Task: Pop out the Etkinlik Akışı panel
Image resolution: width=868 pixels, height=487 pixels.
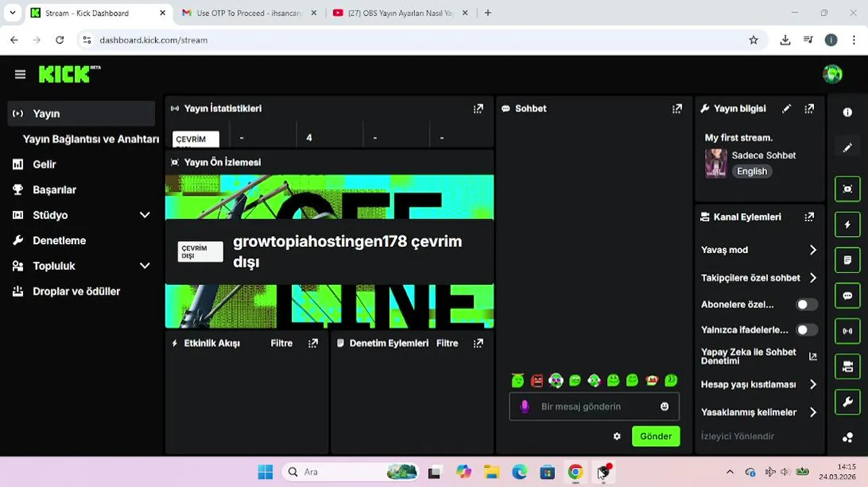Action: (x=313, y=343)
